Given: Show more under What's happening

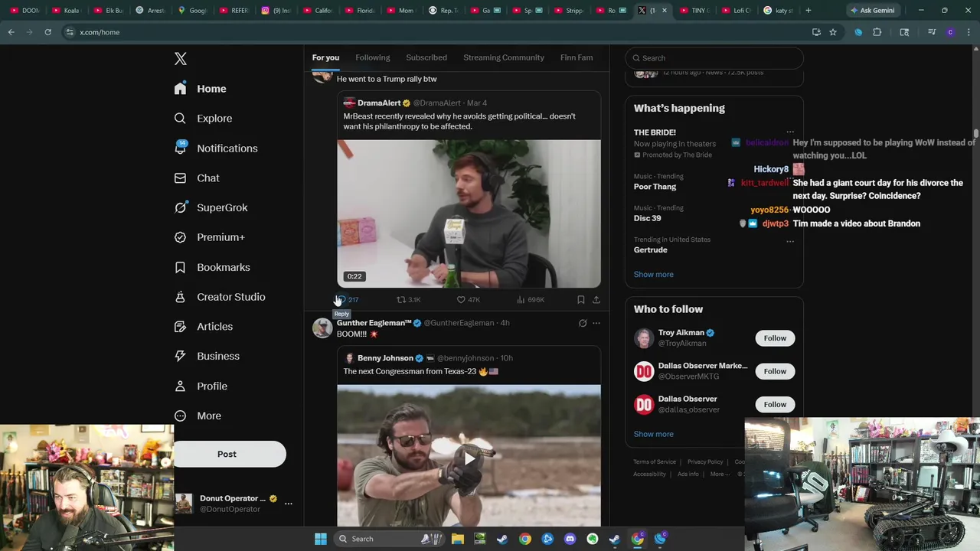Looking at the screenshot, I should point(653,275).
